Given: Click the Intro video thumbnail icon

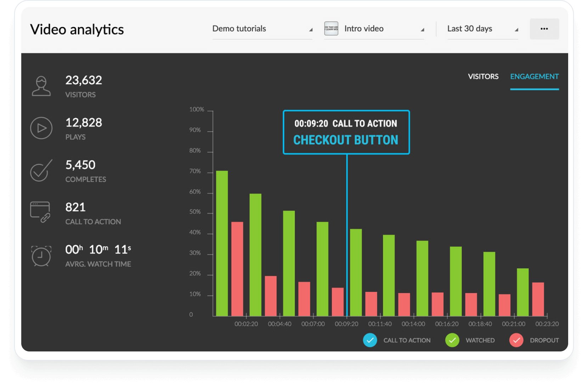Looking at the screenshot, I should click(x=331, y=29).
